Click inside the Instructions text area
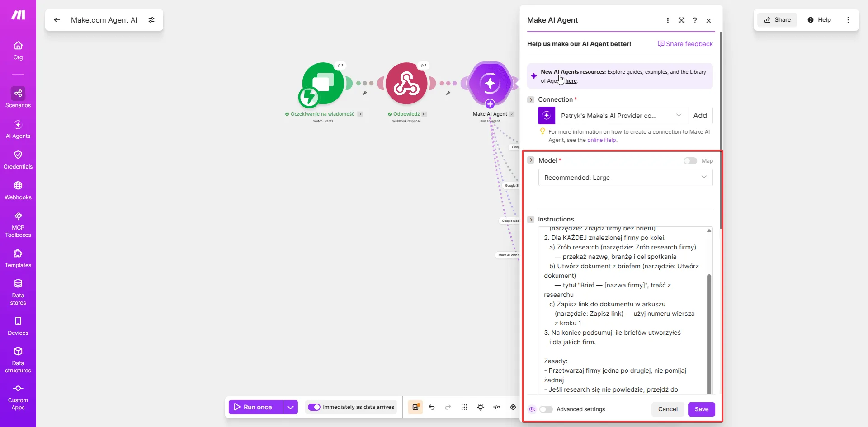The height and width of the screenshot is (427, 868). pyautogui.click(x=622, y=310)
